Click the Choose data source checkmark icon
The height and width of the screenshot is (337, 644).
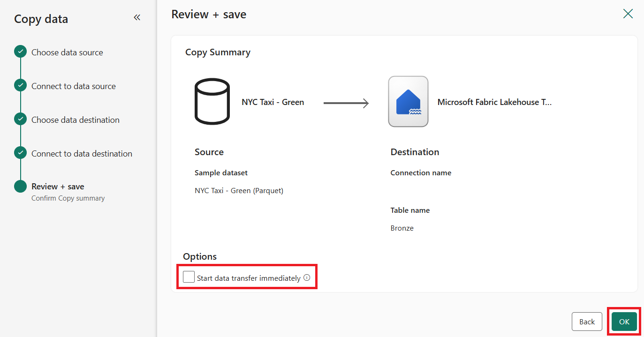pyautogui.click(x=20, y=52)
